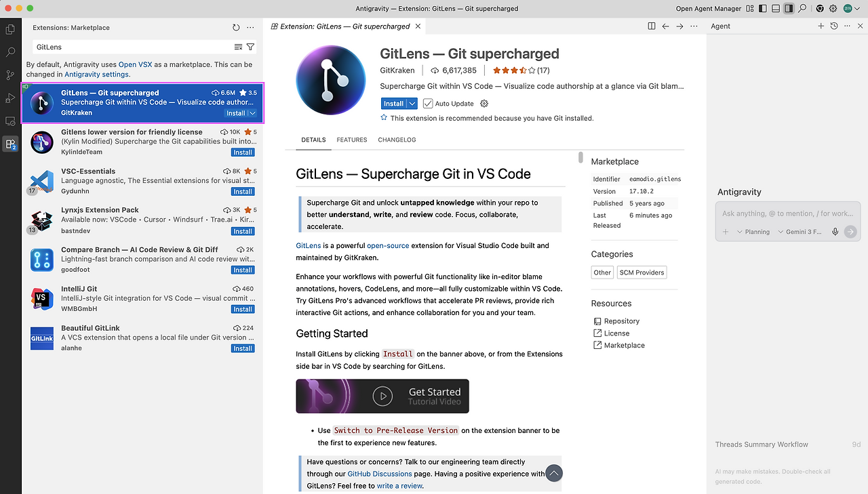The image size is (868, 494).
Task: Open the Open VSX link
Action: (136, 64)
